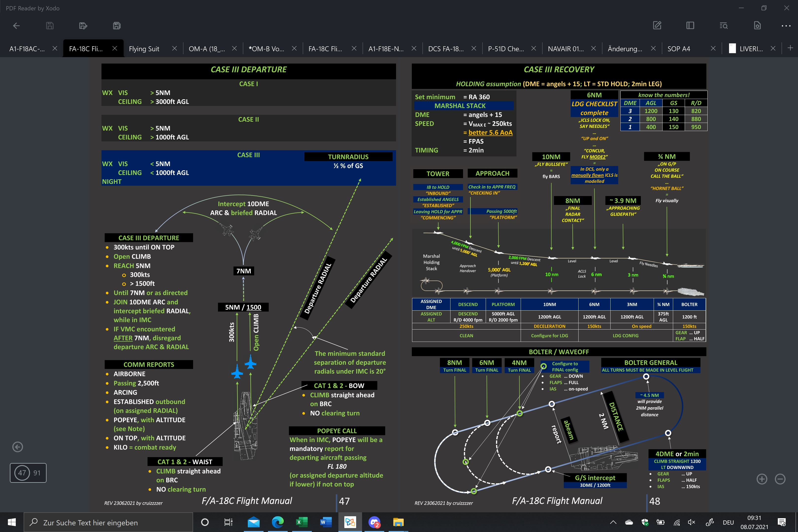The width and height of the screenshot is (798, 532).
Task: Open the search in document icon
Action: [724, 25]
